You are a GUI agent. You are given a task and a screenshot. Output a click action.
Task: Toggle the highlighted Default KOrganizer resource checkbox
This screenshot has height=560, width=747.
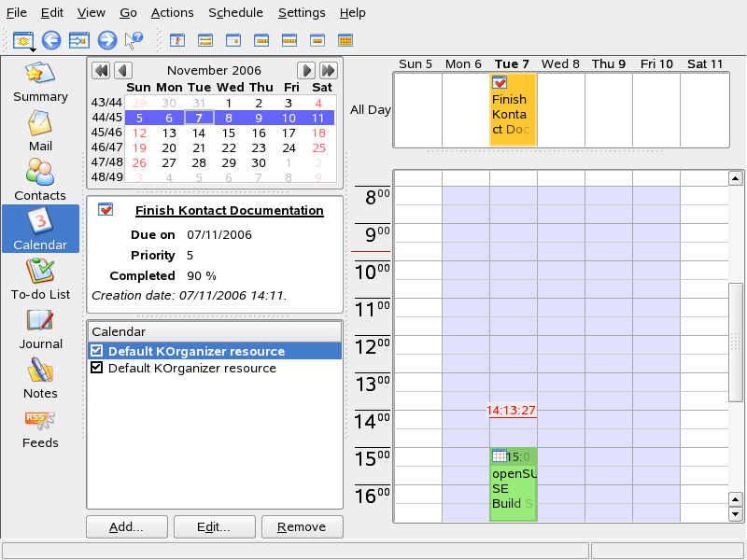[96, 351]
